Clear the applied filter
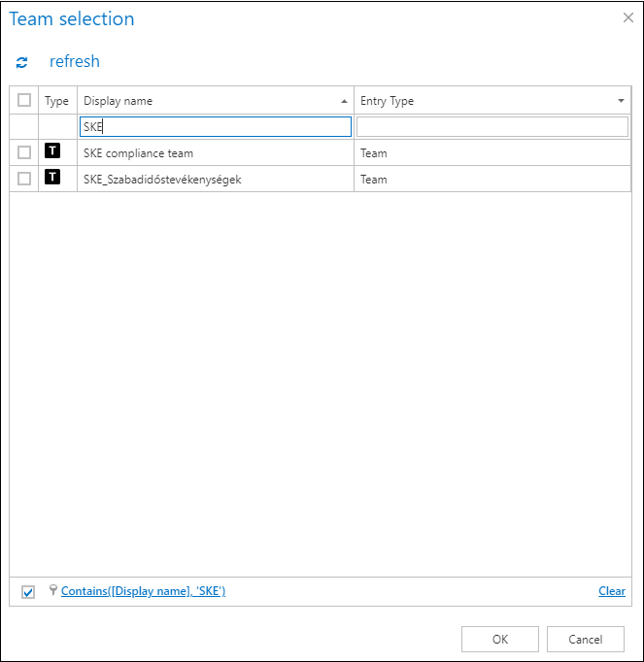 (611, 591)
